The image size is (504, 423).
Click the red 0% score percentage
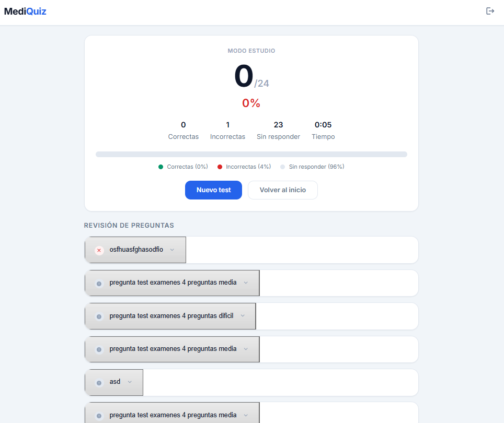pos(251,103)
